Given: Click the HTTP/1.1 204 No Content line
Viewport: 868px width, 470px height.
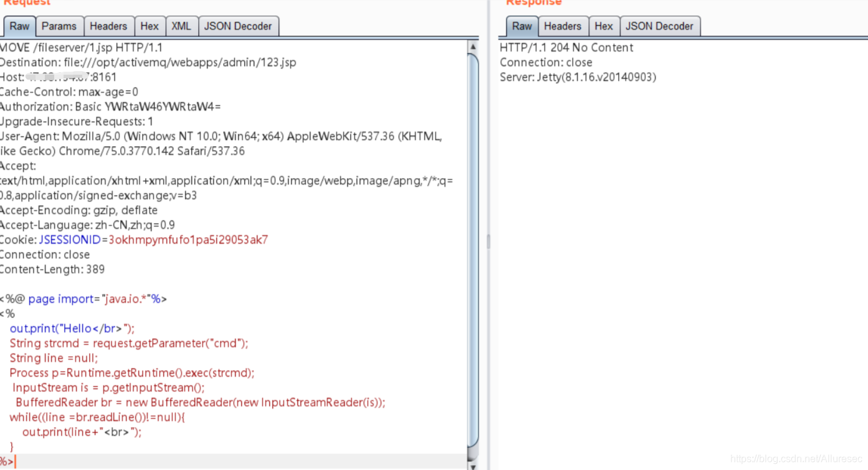Looking at the screenshot, I should [x=566, y=47].
